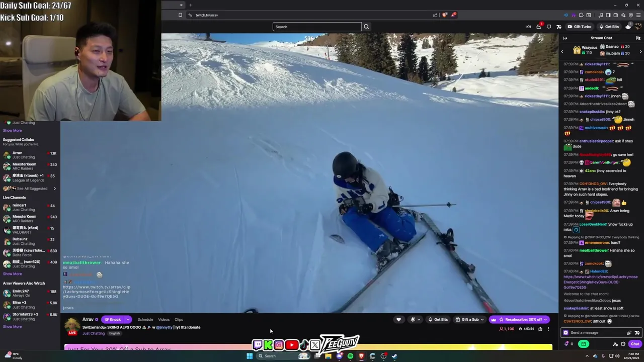
Task: Collapse the Stream Chat panel
Action: click(565, 38)
